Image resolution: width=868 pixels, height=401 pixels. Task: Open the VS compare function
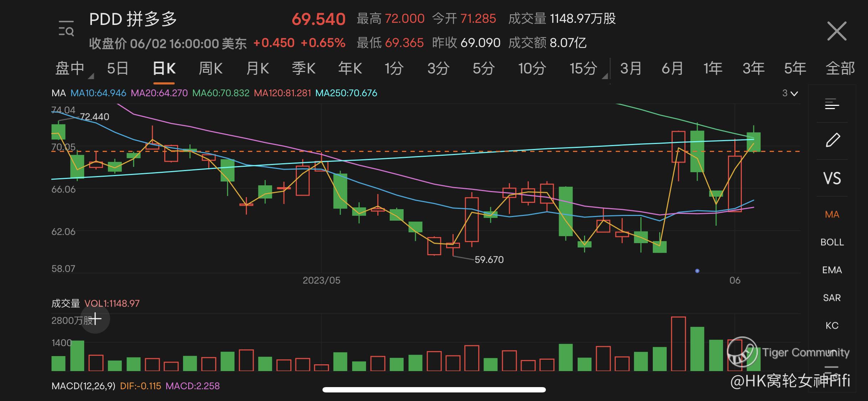coord(832,178)
